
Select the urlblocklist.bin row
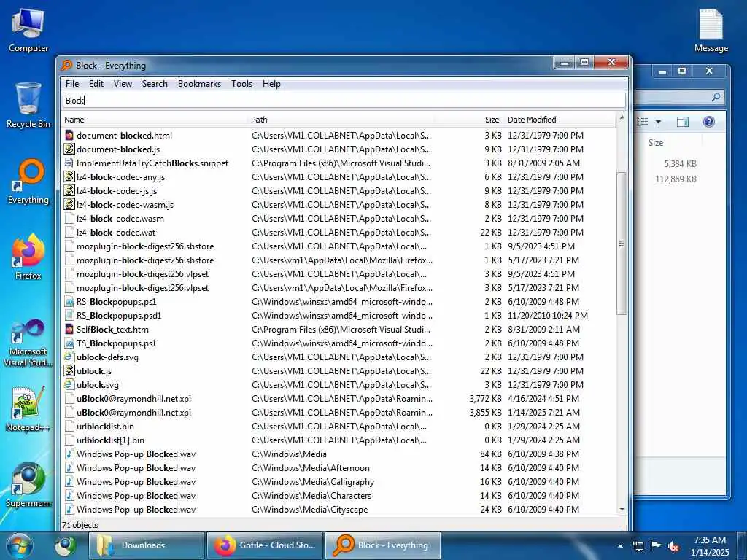click(339, 426)
